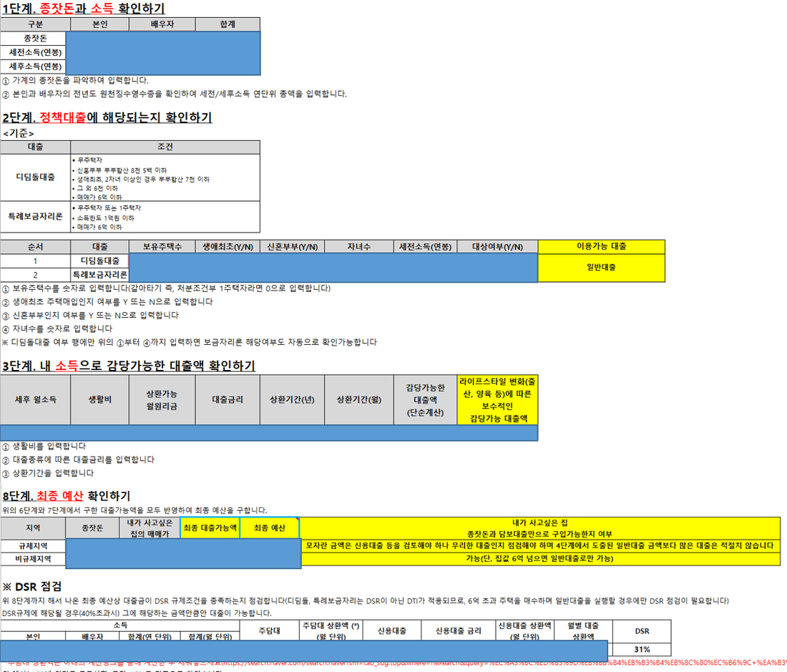Select the yellow '최종 예산' header cell
Screen dimensions: 787x672
tap(270, 528)
